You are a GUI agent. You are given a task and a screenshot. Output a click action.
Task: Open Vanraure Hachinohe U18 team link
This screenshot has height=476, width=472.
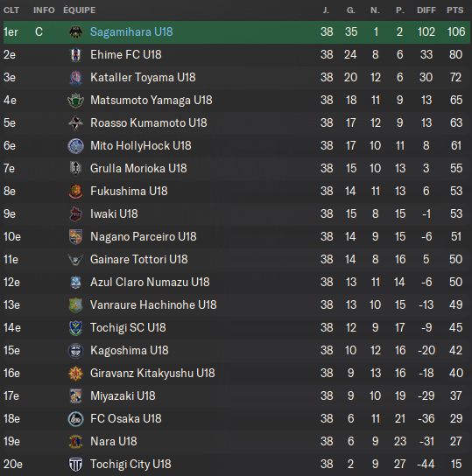coord(153,304)
